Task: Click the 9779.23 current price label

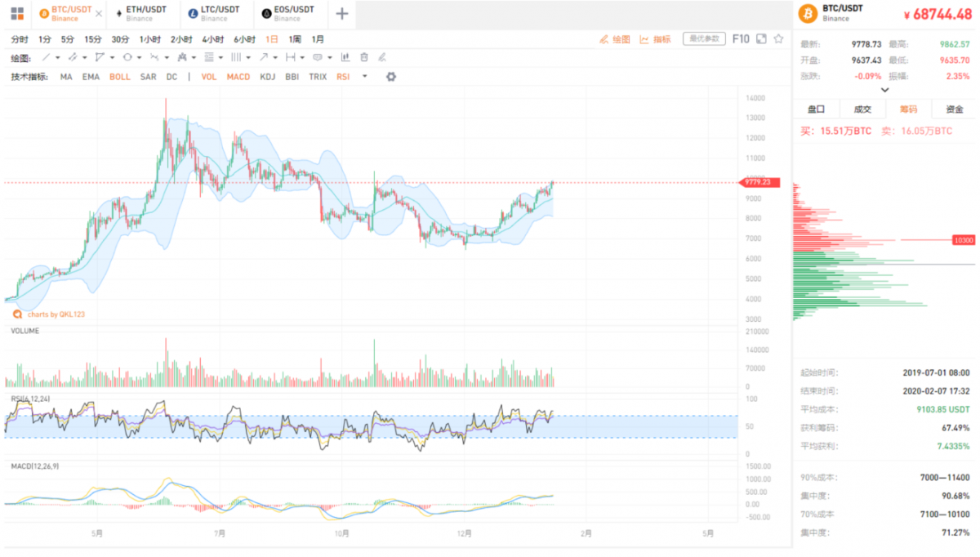Action: tap(759, 182)
